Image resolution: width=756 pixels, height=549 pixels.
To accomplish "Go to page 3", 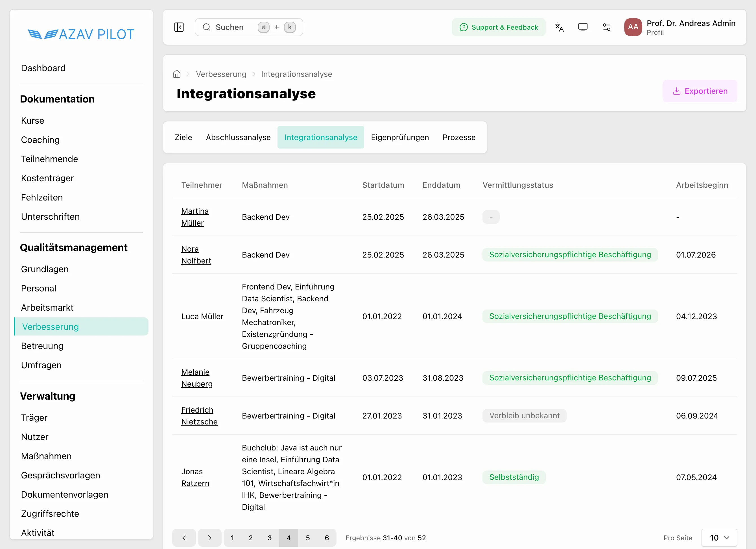I will click(x=270, y=538).
